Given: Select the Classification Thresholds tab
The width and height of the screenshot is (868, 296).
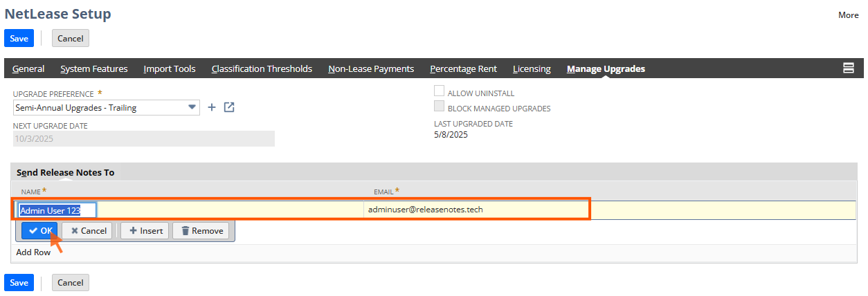Looking at the screenshot, I should (262, 68).
